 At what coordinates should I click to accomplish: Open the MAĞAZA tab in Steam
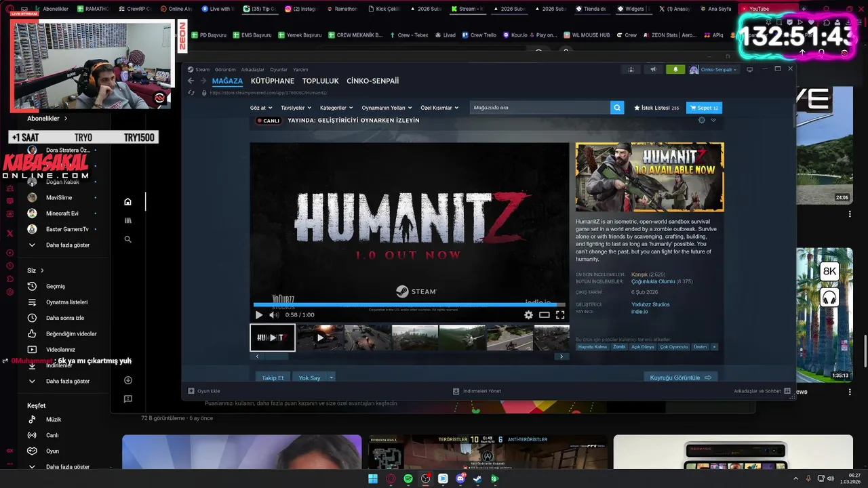227,81
